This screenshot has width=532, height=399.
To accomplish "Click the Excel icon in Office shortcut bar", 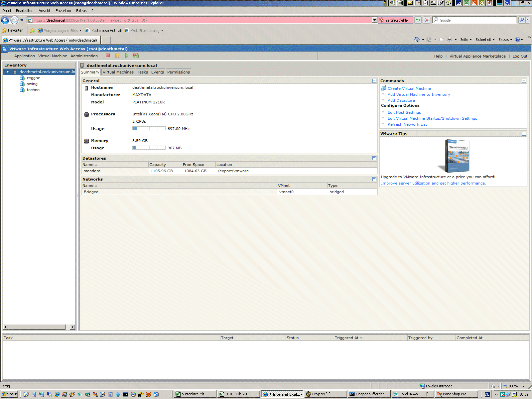I will (x=466, y=3).
